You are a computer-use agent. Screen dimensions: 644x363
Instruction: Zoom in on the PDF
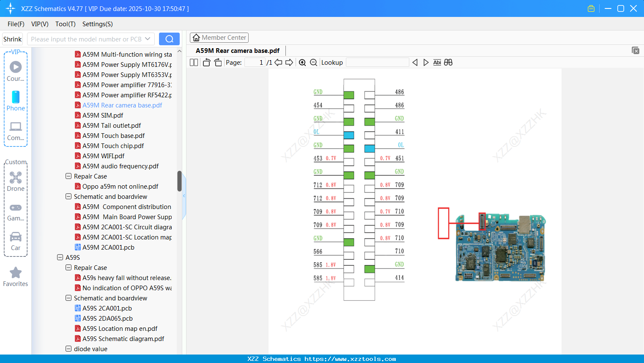tap(302, 63)
